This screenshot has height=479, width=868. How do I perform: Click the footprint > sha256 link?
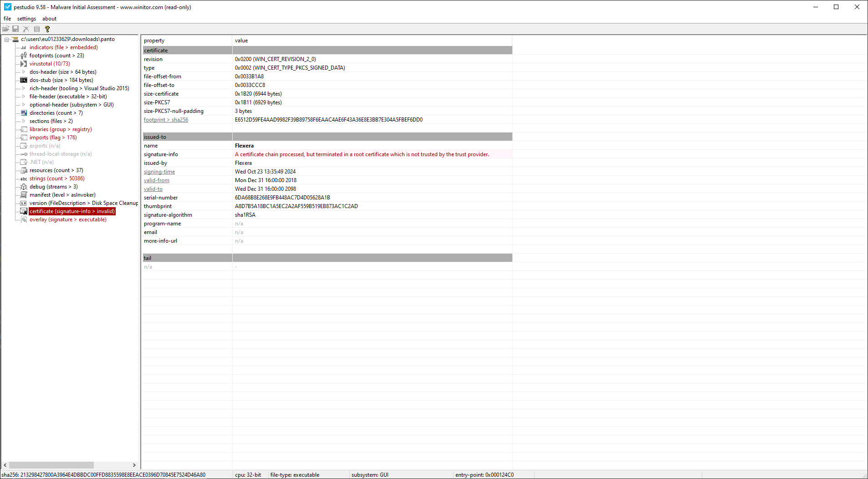166,120
